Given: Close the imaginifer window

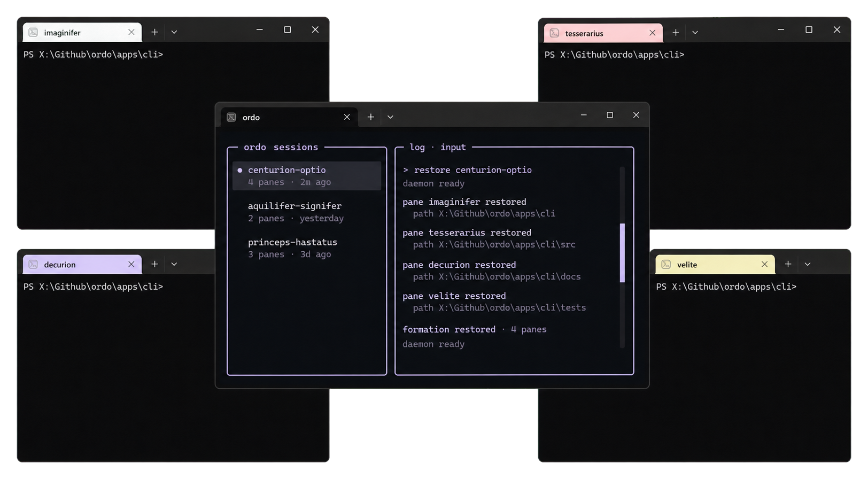Looking at the screenshot, I should point(315,29).
